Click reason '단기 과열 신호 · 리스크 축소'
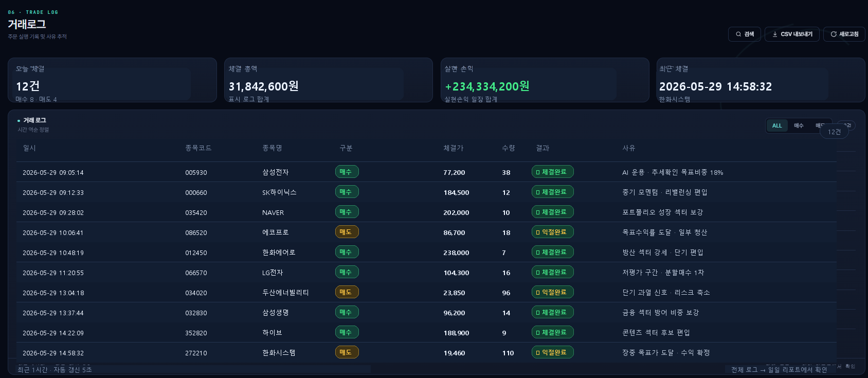The width and height of the screenshot is (868, 378). (x=666, y=293)
